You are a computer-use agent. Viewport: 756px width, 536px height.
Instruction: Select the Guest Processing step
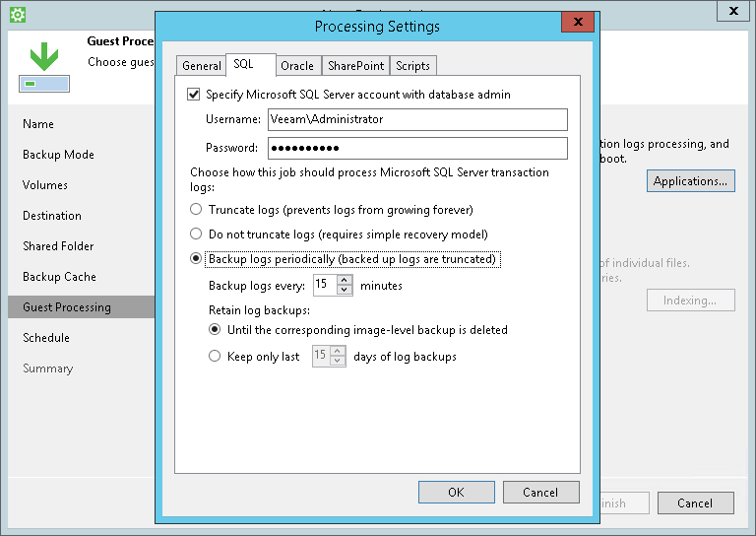[81, 306]
